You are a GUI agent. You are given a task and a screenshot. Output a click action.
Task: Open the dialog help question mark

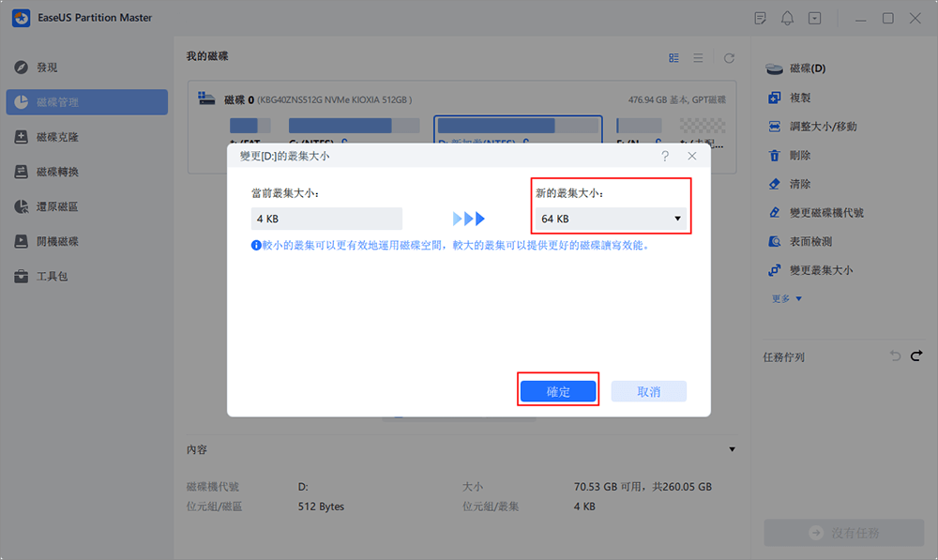coord(665,156)
